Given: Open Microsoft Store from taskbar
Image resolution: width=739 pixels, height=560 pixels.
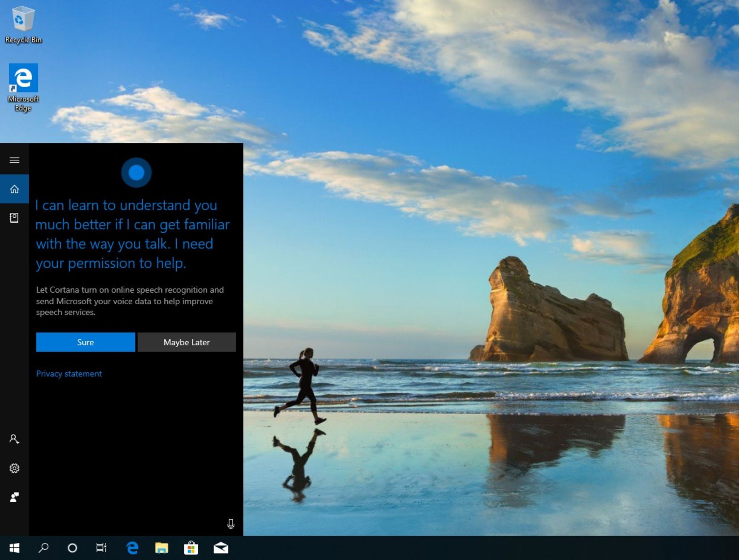Looking at the screenshot, I should pos(191,548).
